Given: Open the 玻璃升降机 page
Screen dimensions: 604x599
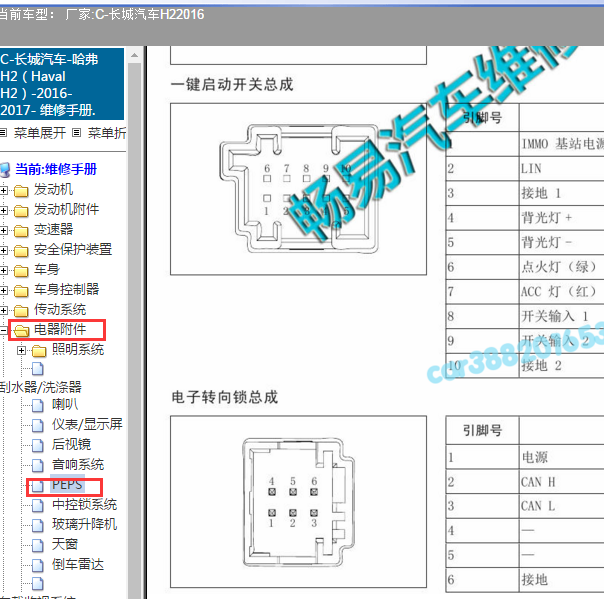Looking at the screenshot, I should point(84,524).
